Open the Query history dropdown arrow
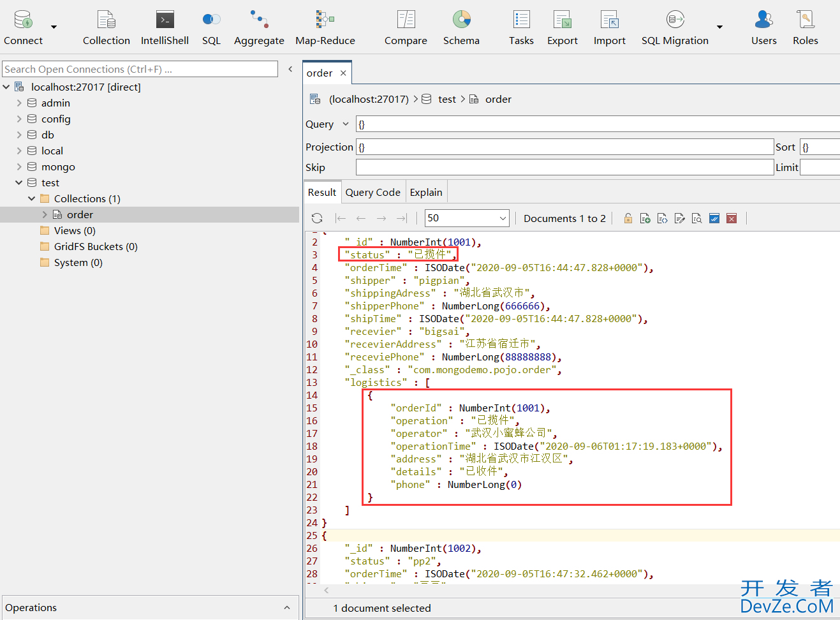The height and width of the screenshot is (620, 840). [x=346, y=124]
